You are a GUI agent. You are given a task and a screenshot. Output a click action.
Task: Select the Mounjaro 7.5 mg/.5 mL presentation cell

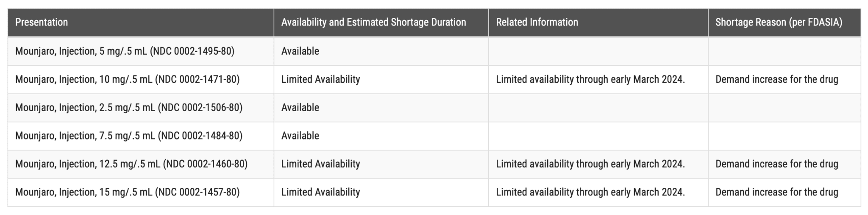coord(129,136)
